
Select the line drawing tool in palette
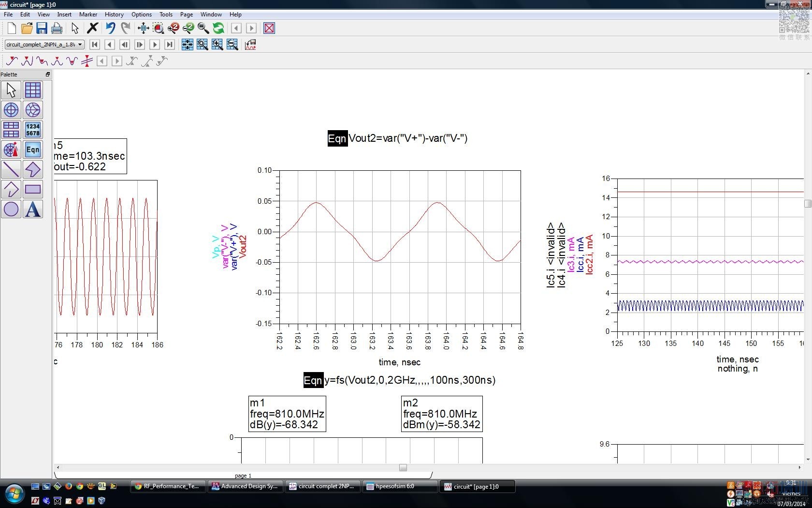pos(11,169)
